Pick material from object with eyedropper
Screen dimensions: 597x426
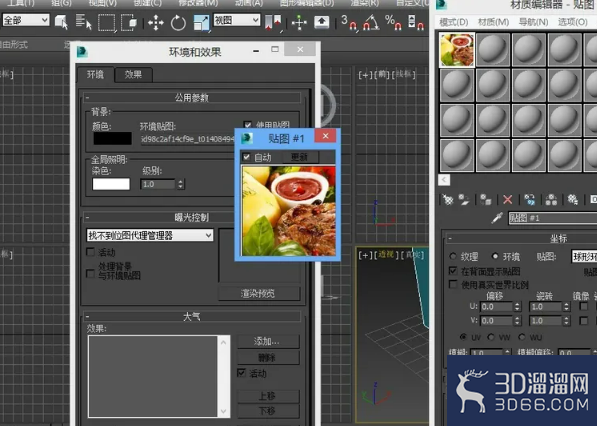tap(496, 218)
